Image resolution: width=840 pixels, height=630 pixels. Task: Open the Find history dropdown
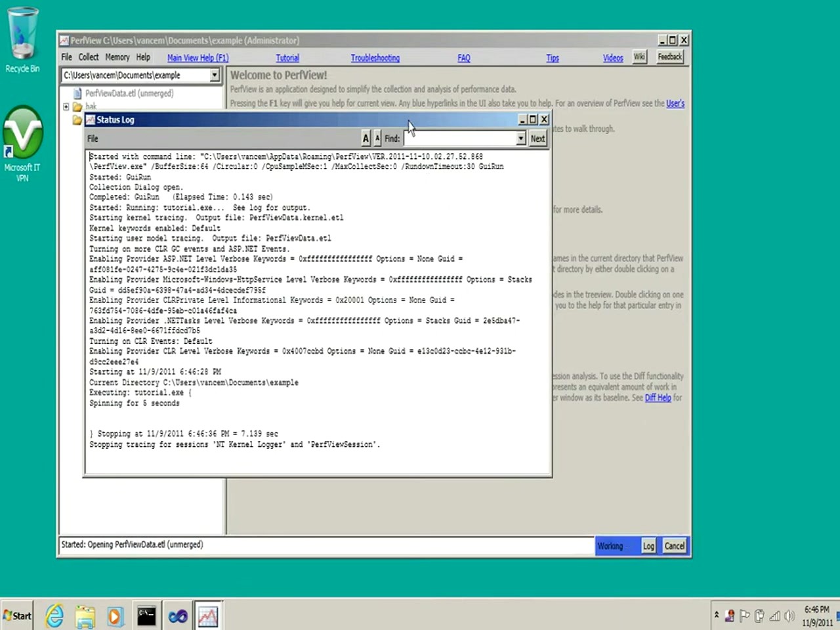pos(520,138)
